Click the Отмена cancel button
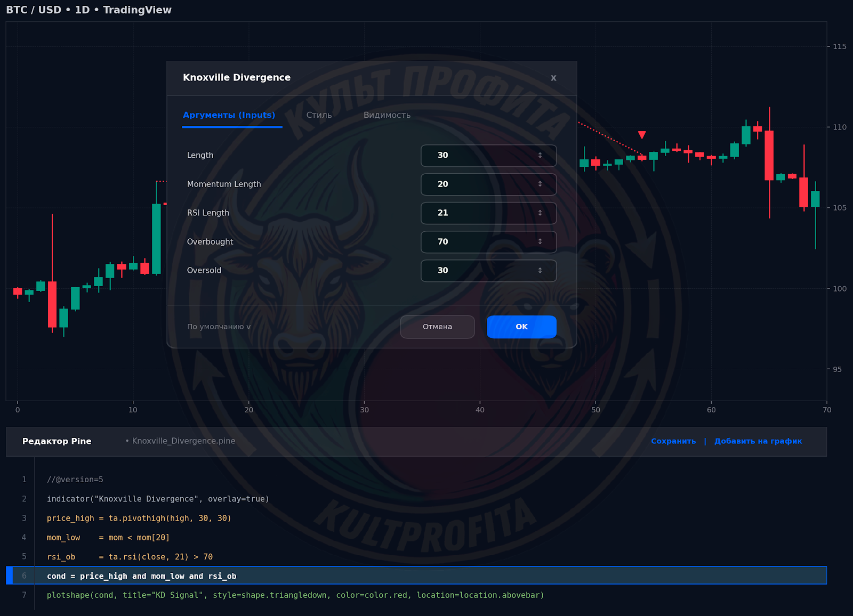Image resolution: width=853 pixels, height=616 pixels. (x=437, y=327)
